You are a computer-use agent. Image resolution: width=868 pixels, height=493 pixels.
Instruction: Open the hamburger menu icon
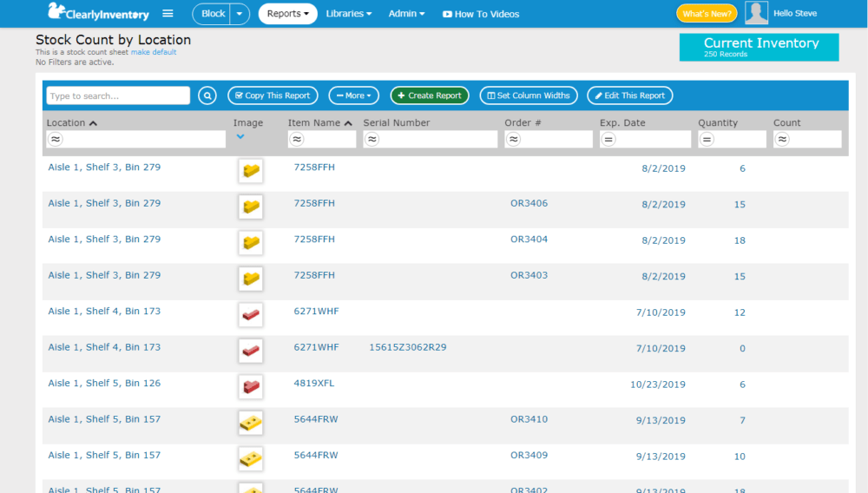tap(168, 13)
